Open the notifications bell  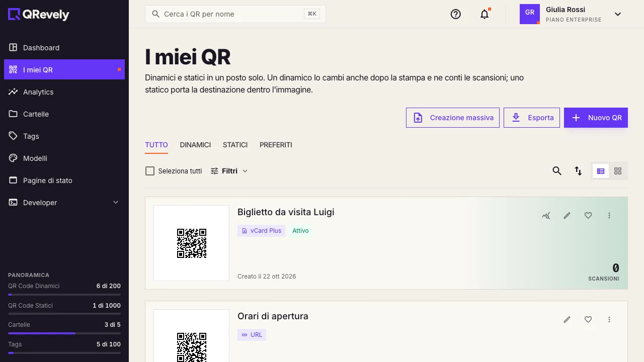[485, 14]
